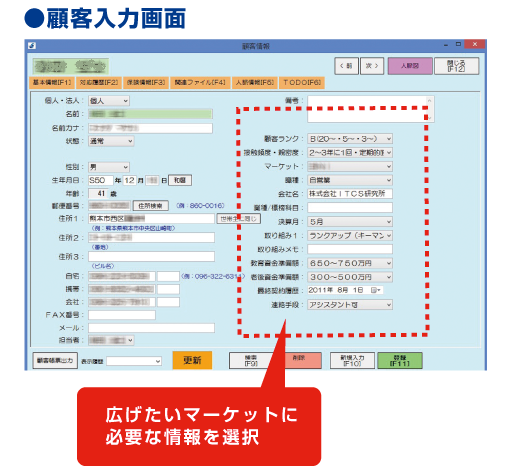Open the 状態 dropdown showing 通常
This screenshot has height=473, width=521.
[x=111, y=141]
